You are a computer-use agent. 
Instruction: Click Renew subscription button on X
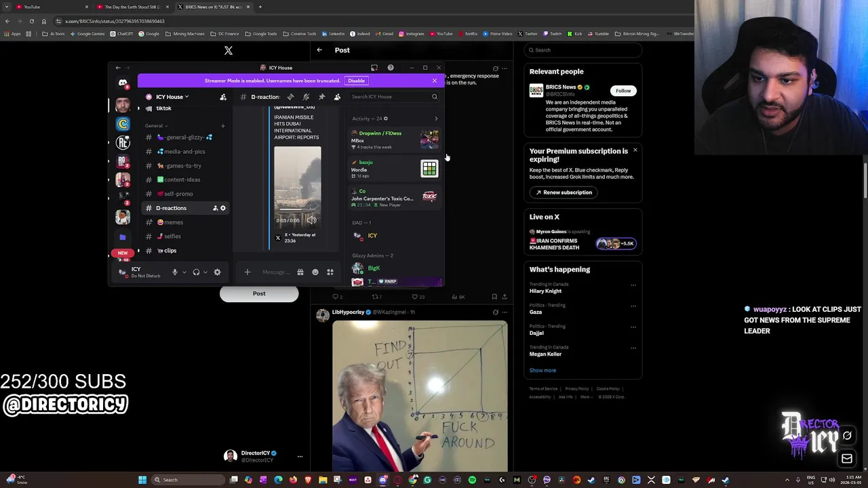pyautogui.click(x=564, y=192)
